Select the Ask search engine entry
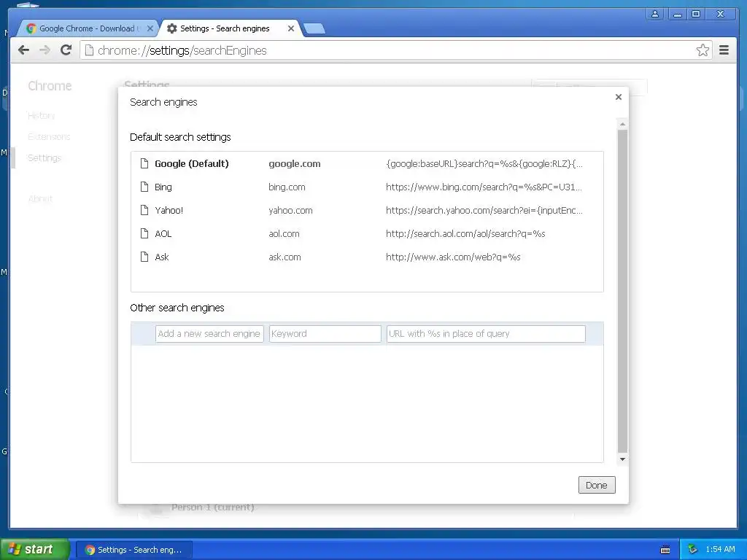 [x=367, y=257]
